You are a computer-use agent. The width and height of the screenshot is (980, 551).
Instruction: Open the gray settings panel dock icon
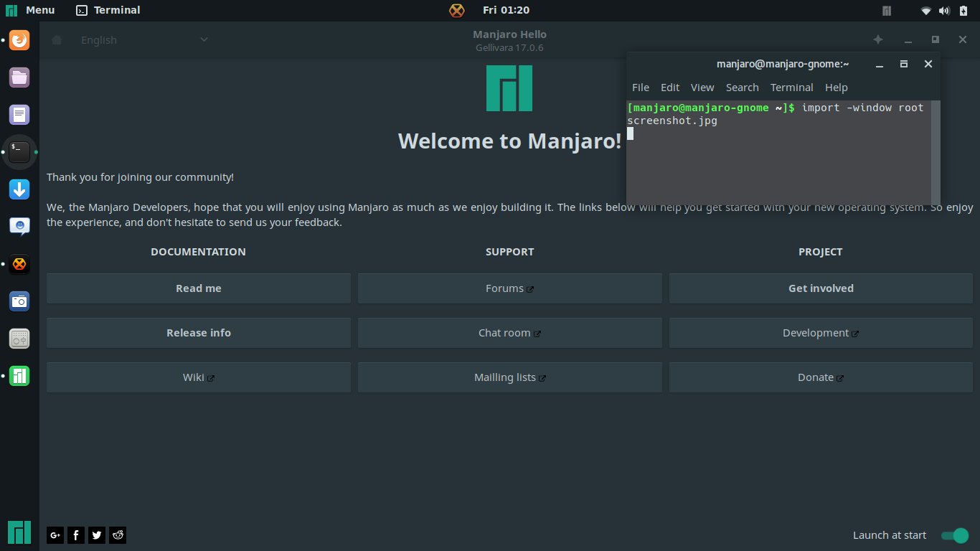point(19,339)
